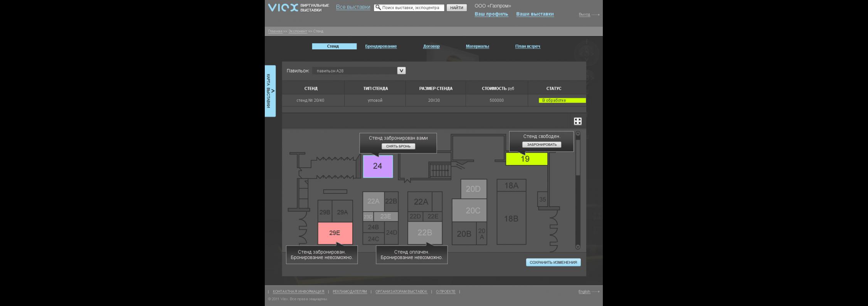The image size is (868, 306).
Task: Click the Забронировать button
Action: click(542, 145)
